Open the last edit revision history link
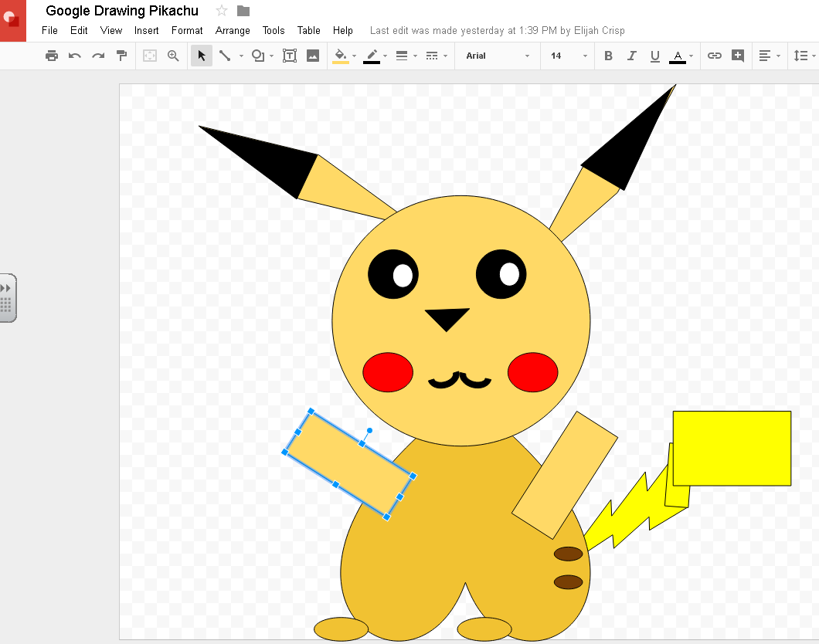 [497, 31]
